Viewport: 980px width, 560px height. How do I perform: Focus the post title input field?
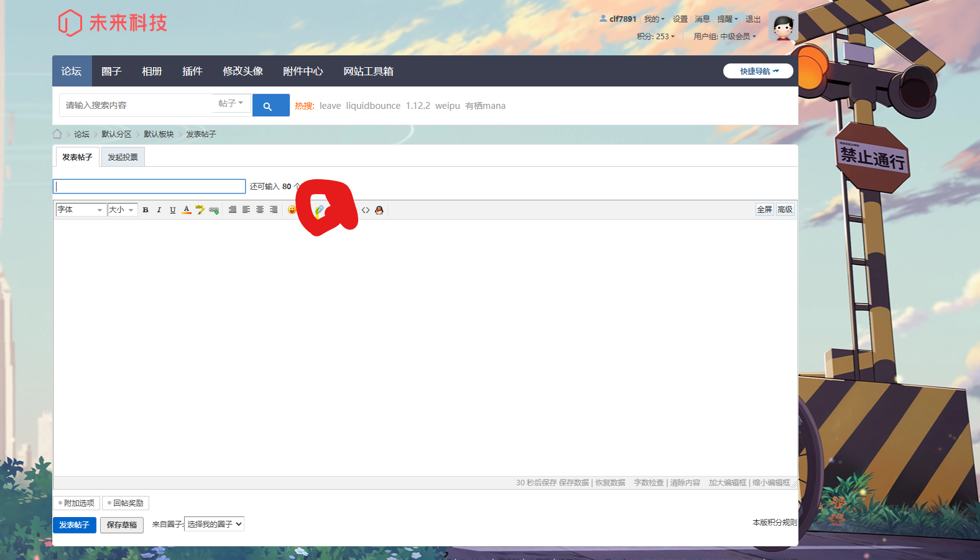point(149,186)
